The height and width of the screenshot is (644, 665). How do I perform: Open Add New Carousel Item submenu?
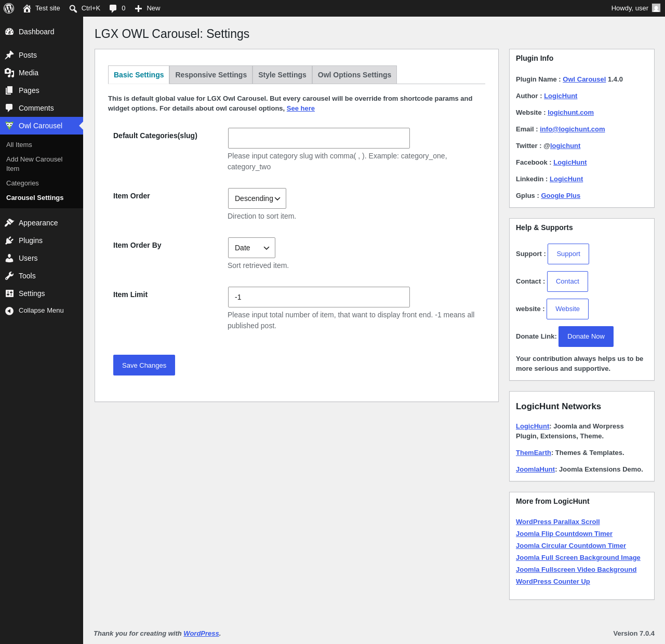coord(34,164)
